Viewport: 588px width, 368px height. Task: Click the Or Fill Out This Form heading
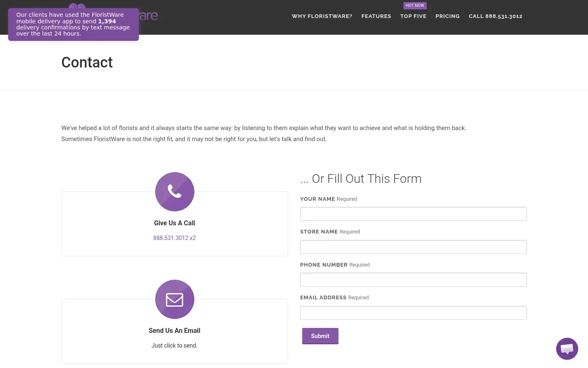[x=361, y=179]
